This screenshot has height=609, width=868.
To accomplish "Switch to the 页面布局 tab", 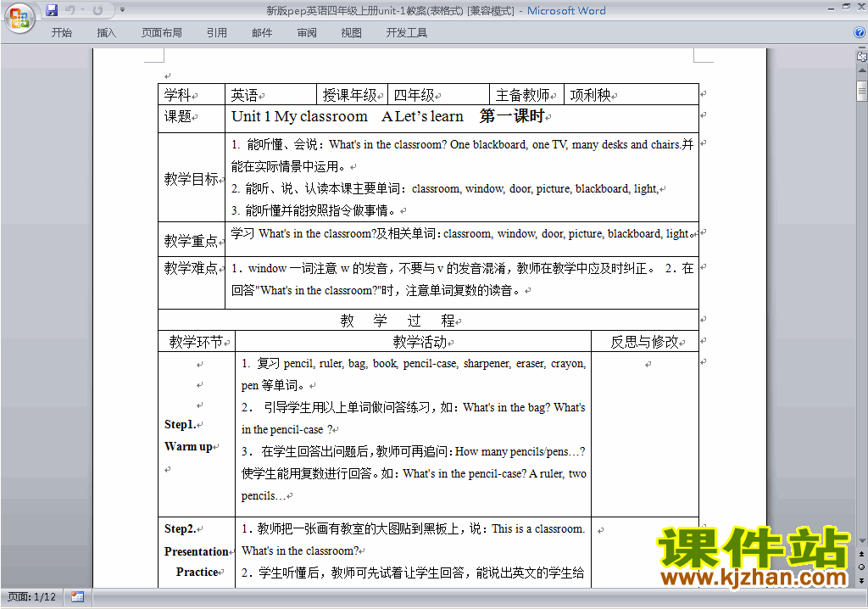I will [x=162, y=33].
